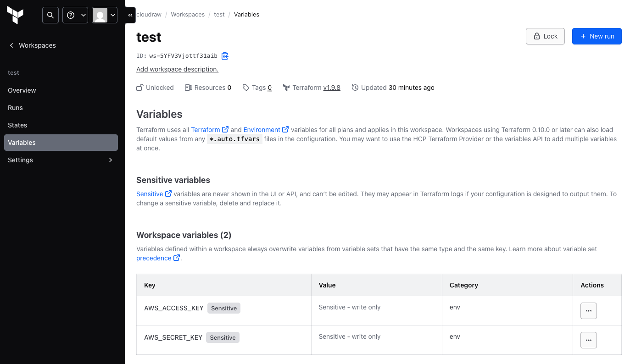Open actions menu for AWS_SECRET_KEY
The image size is (630, 364).
(x=589, y=340)
